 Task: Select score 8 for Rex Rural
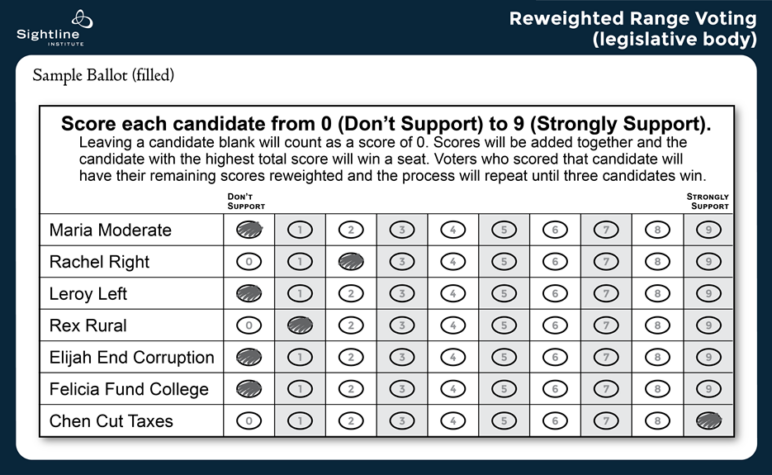click(658, 326)
